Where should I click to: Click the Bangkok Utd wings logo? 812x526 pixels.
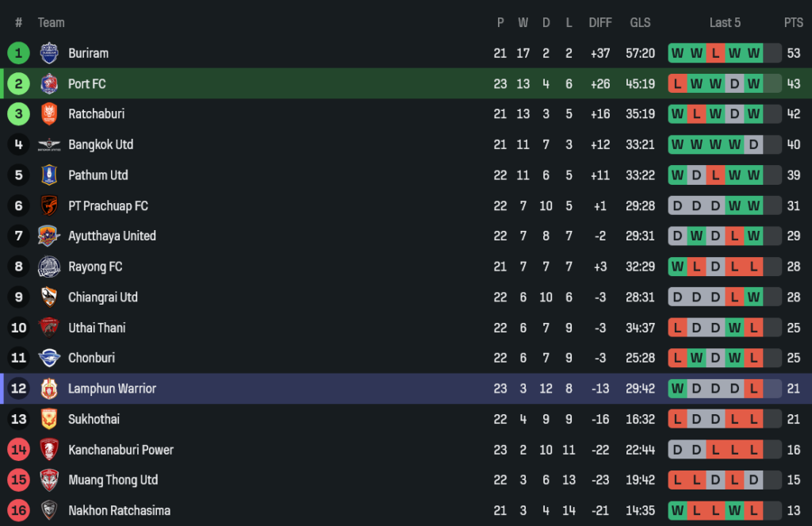(x=49, y=144)
